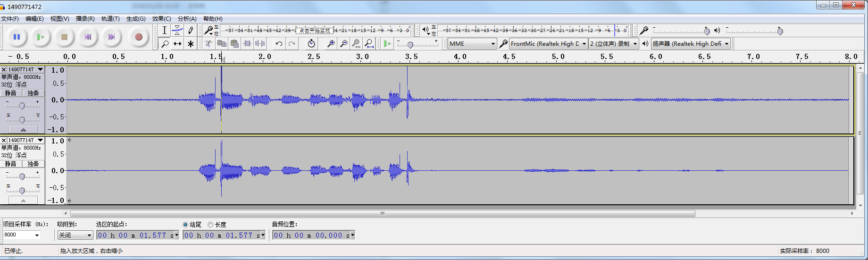Open 视图(V) menu
The image size is (868, 260).
tap(60, 19)
